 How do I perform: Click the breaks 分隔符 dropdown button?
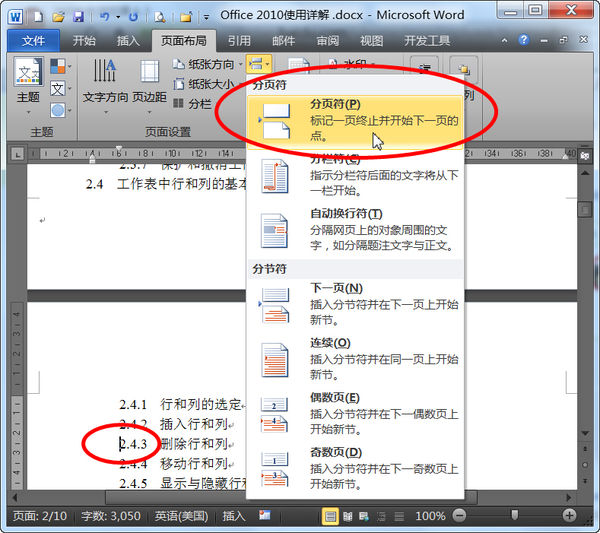[x=259, y=64]
